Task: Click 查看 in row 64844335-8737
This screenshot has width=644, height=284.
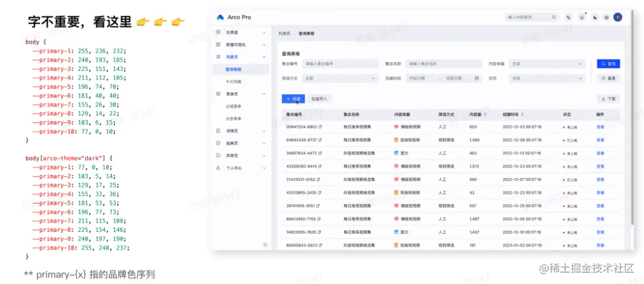Action: click(600, 140)
